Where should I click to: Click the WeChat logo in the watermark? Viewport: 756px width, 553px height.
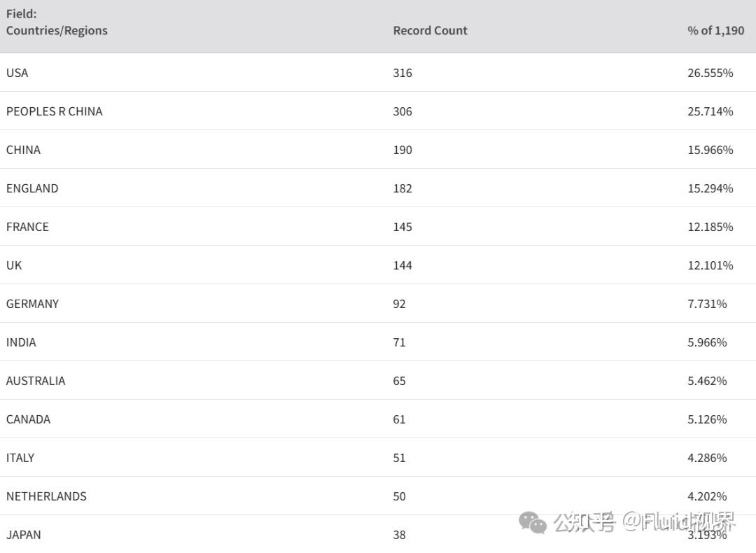533,522
